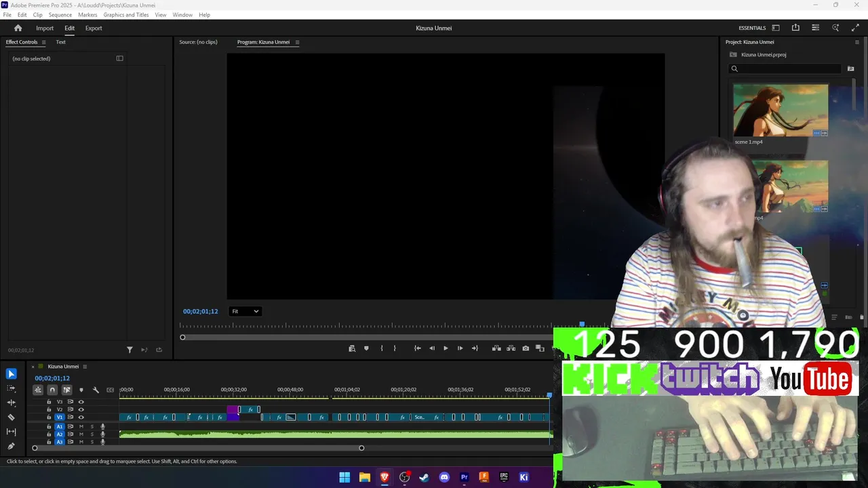Click Export Frame camera icon

526,348
